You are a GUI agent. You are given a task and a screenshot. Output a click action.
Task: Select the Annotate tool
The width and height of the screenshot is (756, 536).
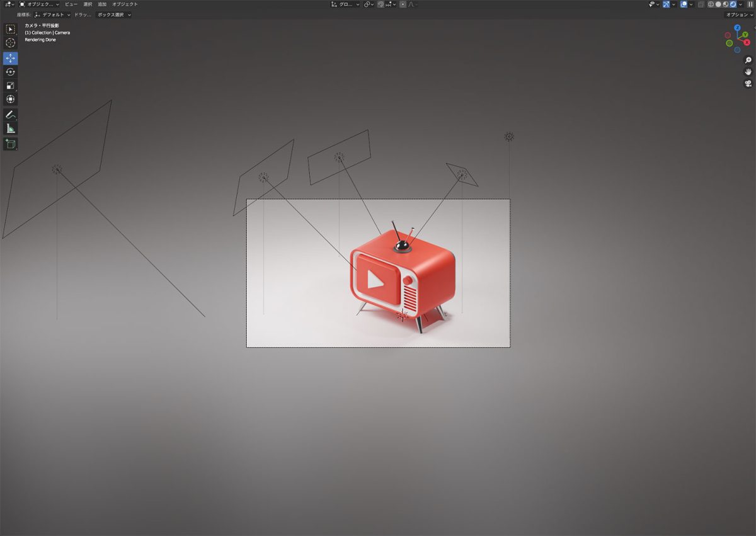[10, 115]
